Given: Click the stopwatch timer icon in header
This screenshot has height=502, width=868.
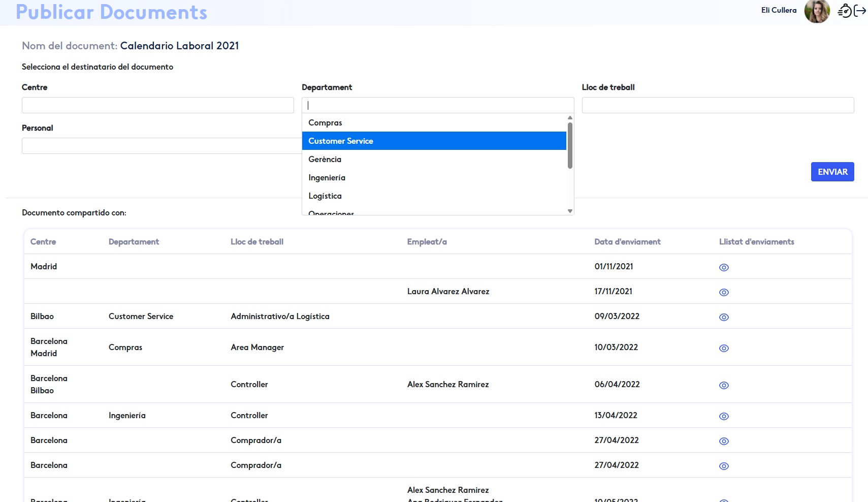Looking at the screenshot, I should [844, 11].
